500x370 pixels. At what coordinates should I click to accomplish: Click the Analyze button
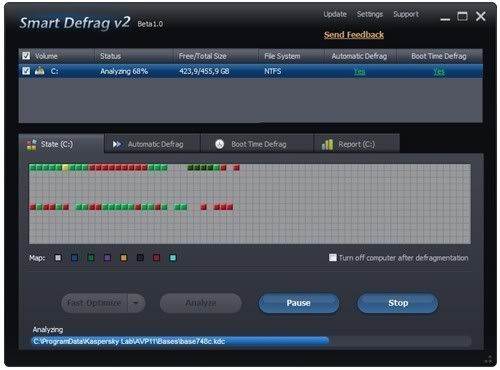coord(201,303)
